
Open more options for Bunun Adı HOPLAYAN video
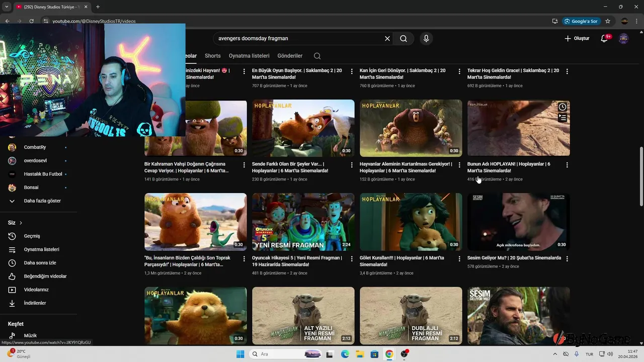point(567,165)
